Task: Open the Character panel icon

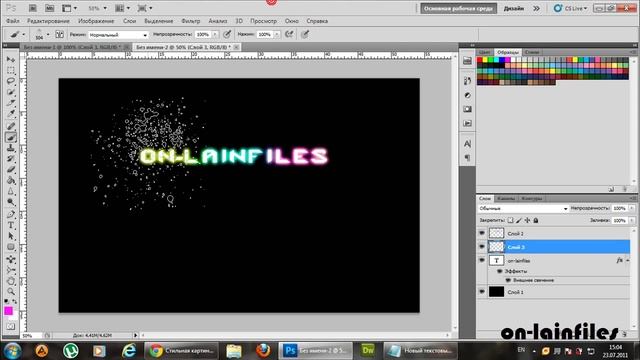Action: click(x=467, y=144)
